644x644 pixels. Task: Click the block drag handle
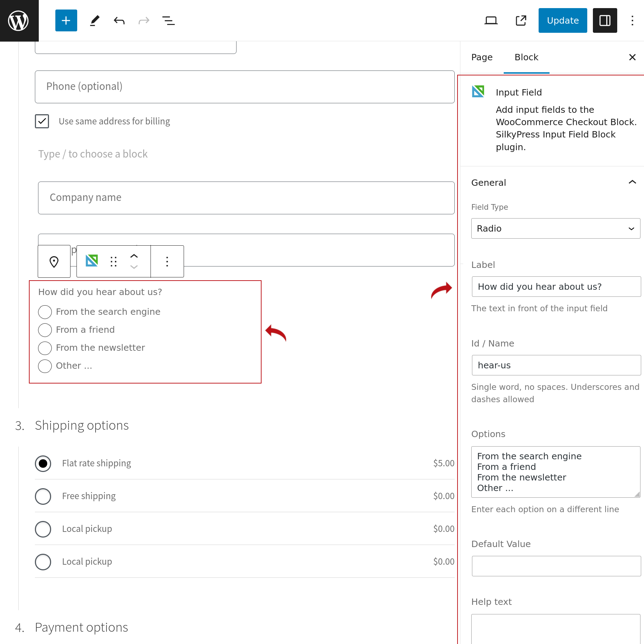pos(114,262)
